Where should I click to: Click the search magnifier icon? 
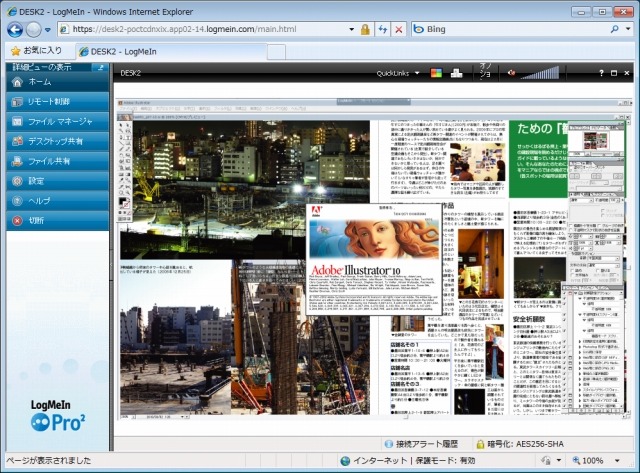[614, 29]
